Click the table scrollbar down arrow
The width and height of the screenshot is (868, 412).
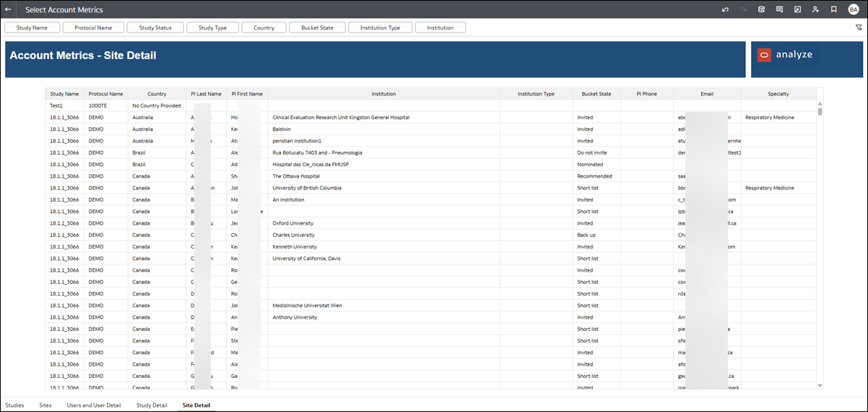820,386
